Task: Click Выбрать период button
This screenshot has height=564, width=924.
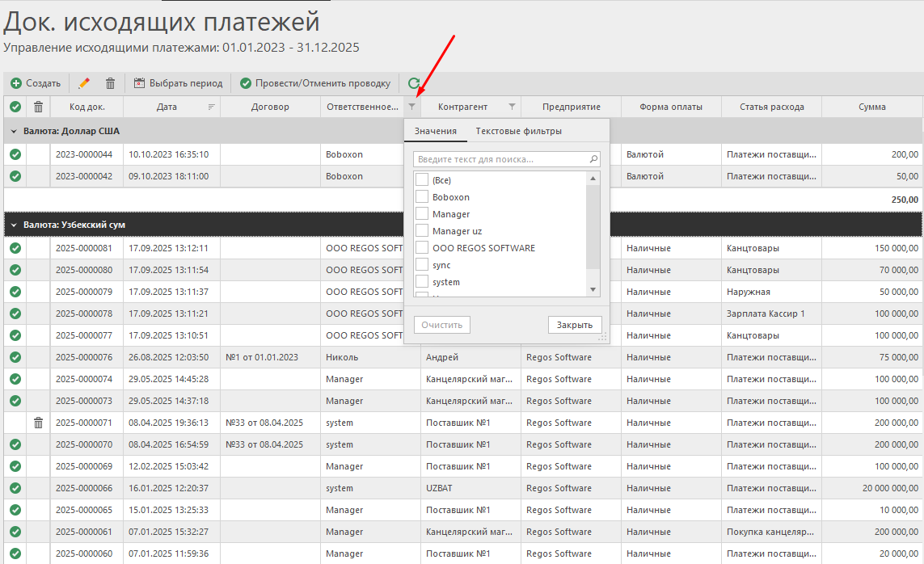Action: (x=178, y=83)
